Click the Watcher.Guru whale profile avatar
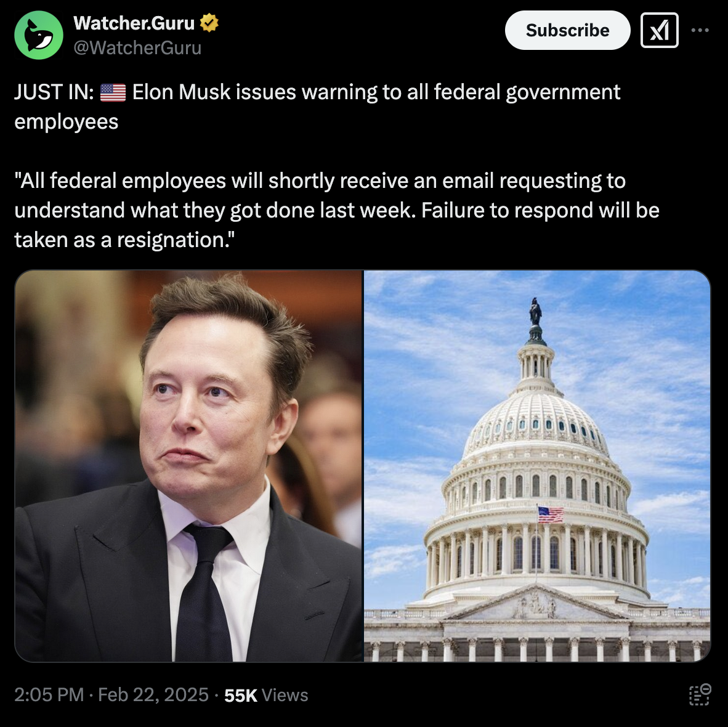Screen dimensions: 728x727 pos(39,35)
